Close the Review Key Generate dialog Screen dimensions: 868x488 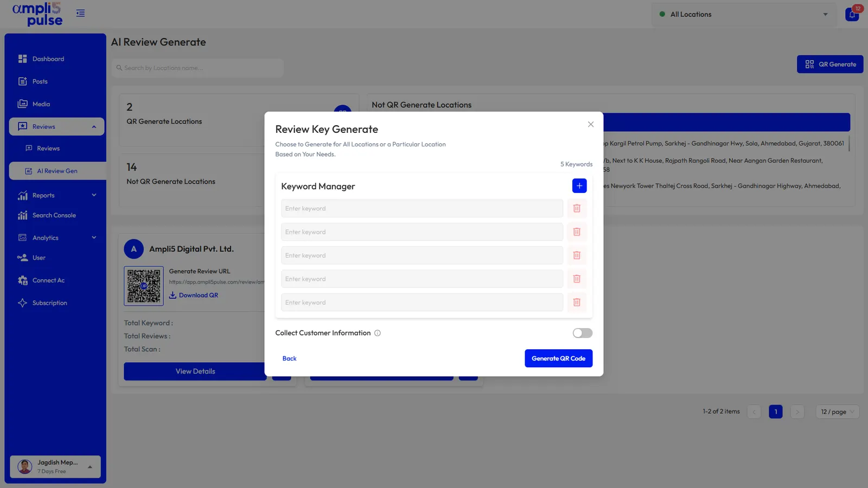591,124
